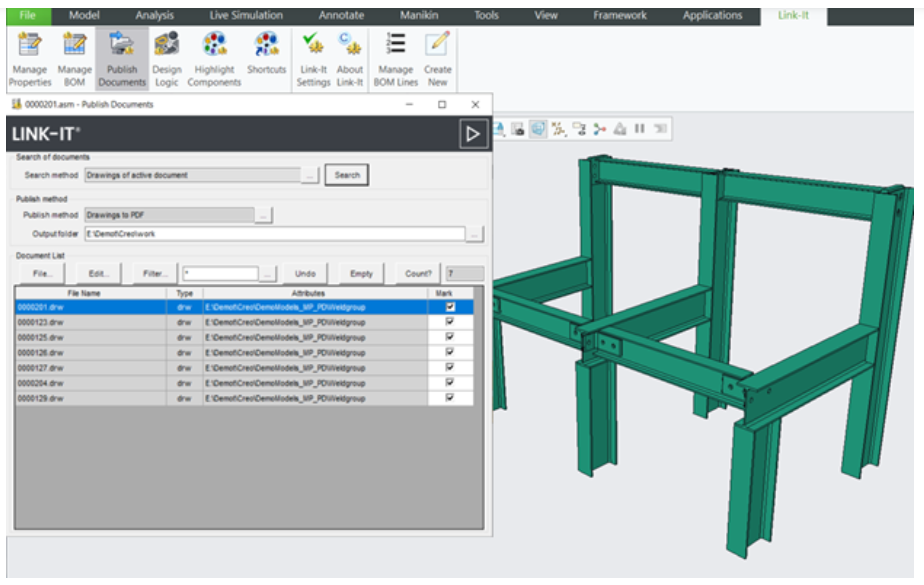Uncheck the Mark box for 0000204.drw
The image size is (924, 585).
coord(450,383)
